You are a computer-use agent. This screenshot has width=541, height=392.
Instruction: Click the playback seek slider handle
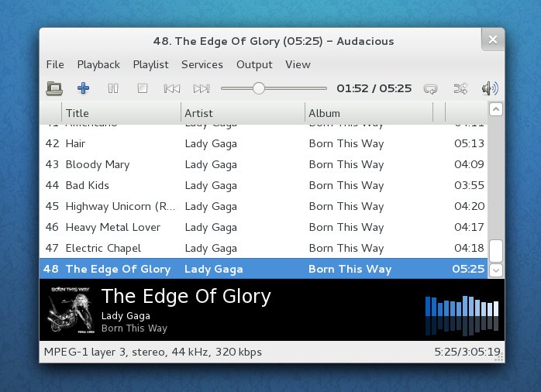coord(258,88)
